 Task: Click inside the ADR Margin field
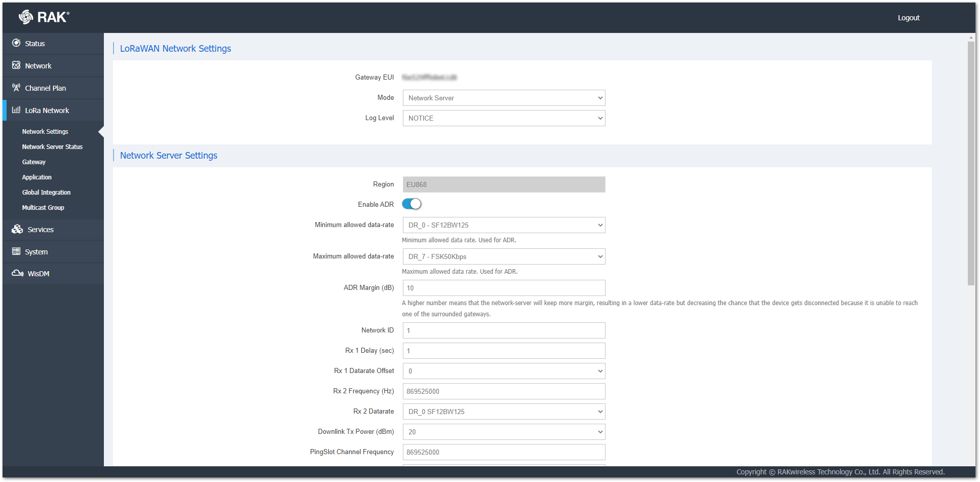[x=503, y=287]
